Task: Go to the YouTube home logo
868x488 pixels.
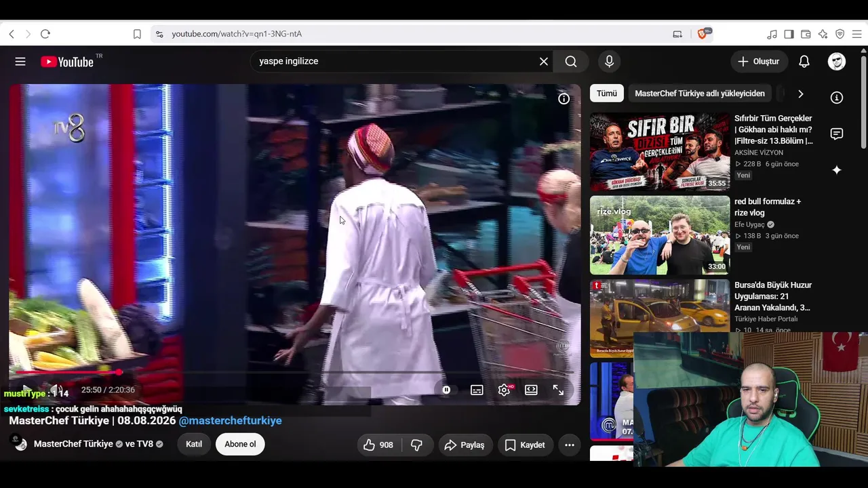Action: click(67, 62)
